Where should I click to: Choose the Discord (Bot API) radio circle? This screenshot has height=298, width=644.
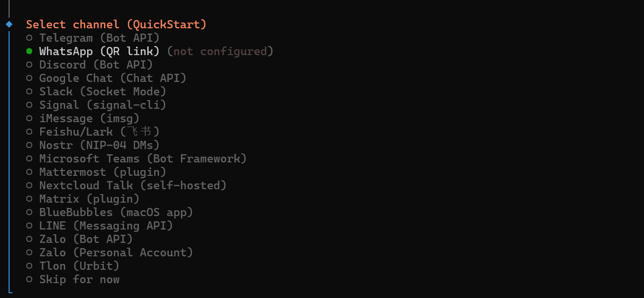click(x=29, y=65)
